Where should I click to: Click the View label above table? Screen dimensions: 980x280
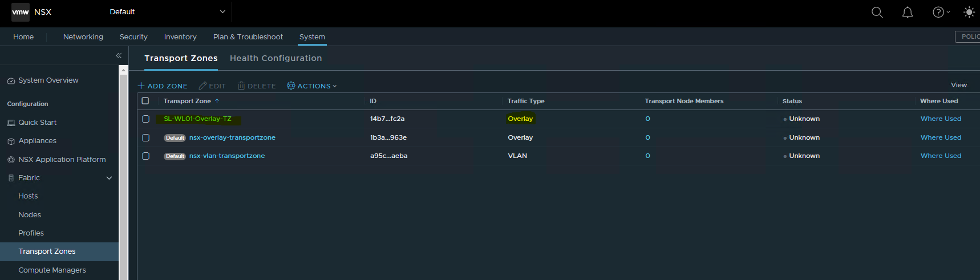click(x=959, y=85)
